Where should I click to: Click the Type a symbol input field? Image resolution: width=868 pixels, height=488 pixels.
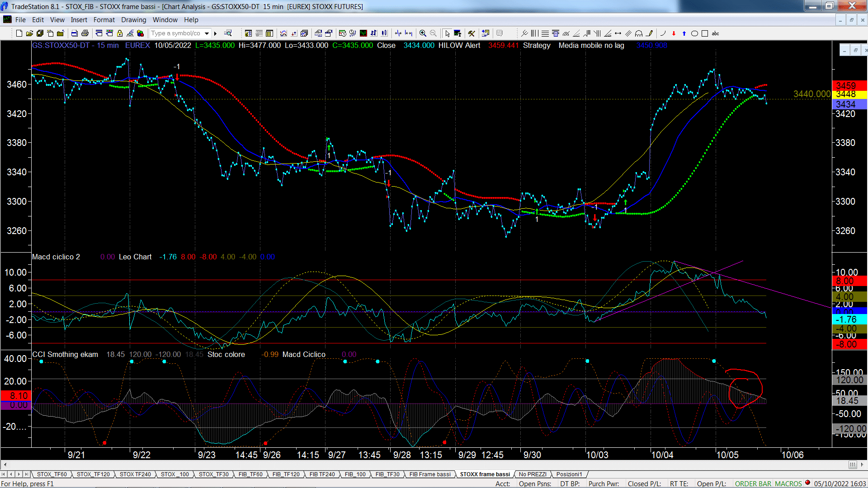176,33
